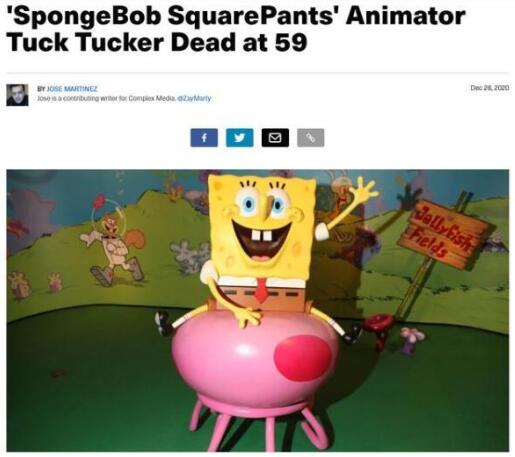
Task: Share the article on Twitter
Action: (240, 138)
